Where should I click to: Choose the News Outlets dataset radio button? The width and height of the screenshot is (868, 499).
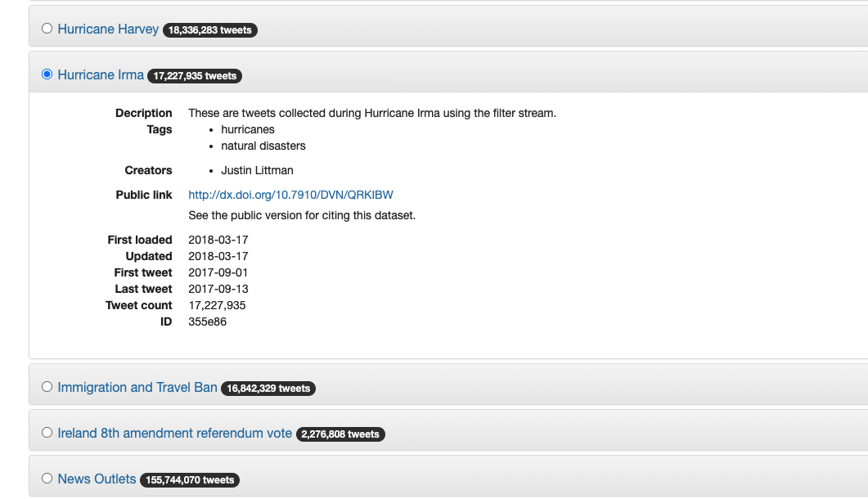[47, 478]
